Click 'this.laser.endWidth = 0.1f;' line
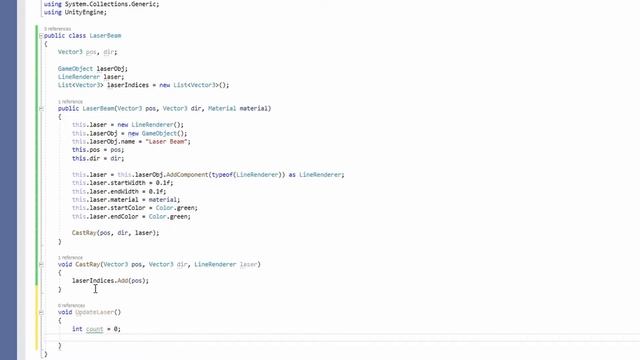 119,191
